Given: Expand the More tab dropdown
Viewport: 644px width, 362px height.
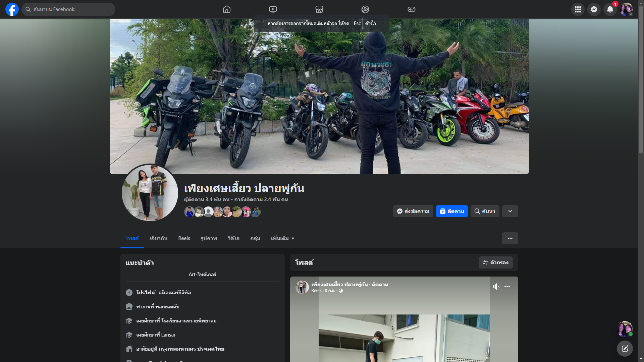Looking at the screenshot, I should pyautogui.click(x=282, y=238).
